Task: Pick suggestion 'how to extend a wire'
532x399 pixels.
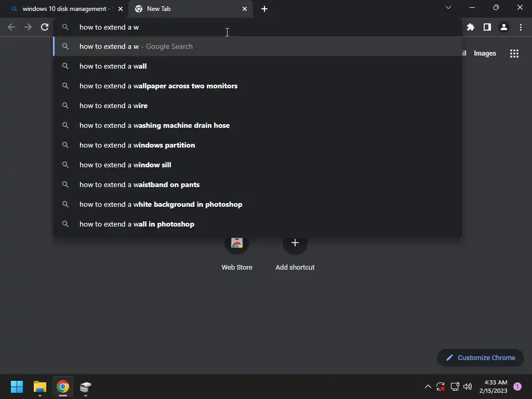Action: pyautogui.click(x=258, y=105)
